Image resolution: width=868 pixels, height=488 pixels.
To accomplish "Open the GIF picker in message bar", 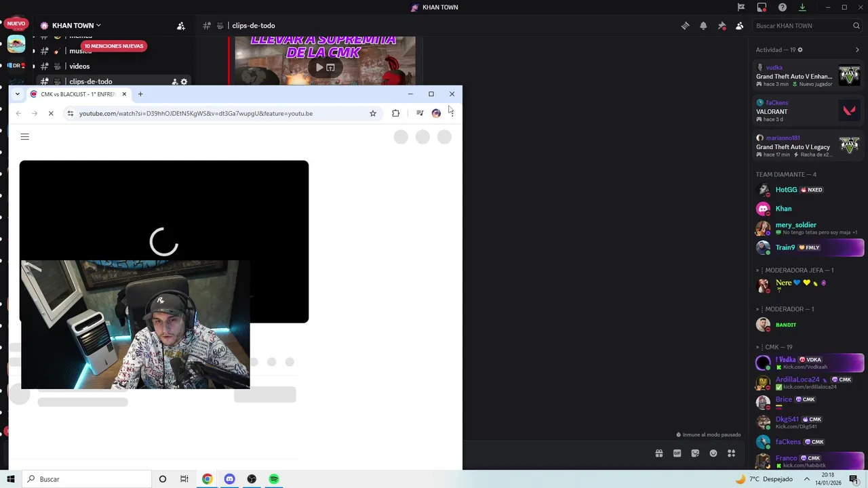I will 677,453.
